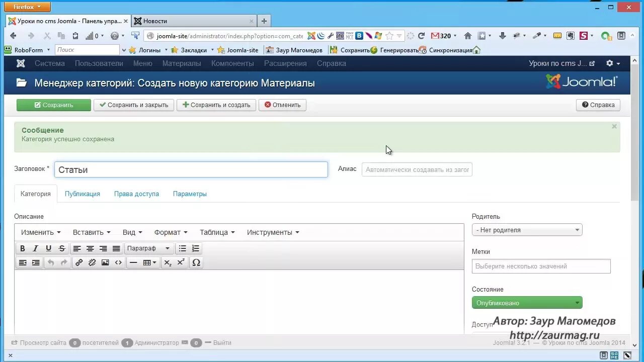
Task: Insert a special character (Omega)
Action: [196, 262]
